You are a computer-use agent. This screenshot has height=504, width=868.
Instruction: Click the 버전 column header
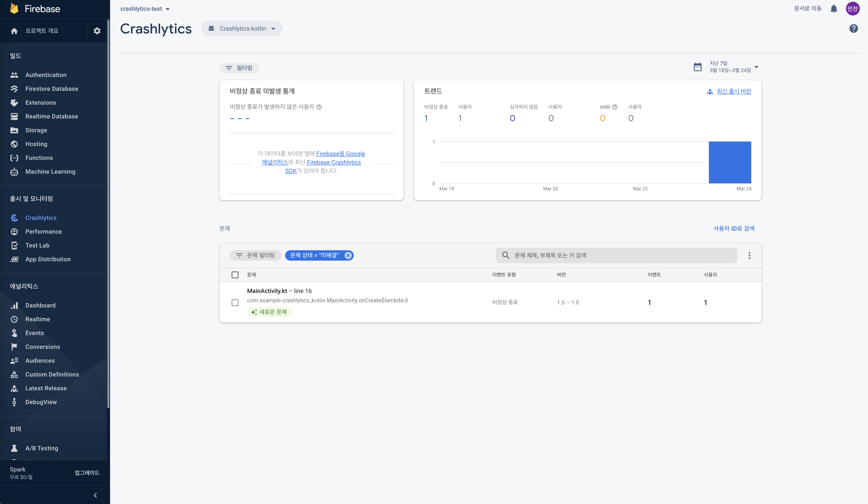(x=561, y=275)
